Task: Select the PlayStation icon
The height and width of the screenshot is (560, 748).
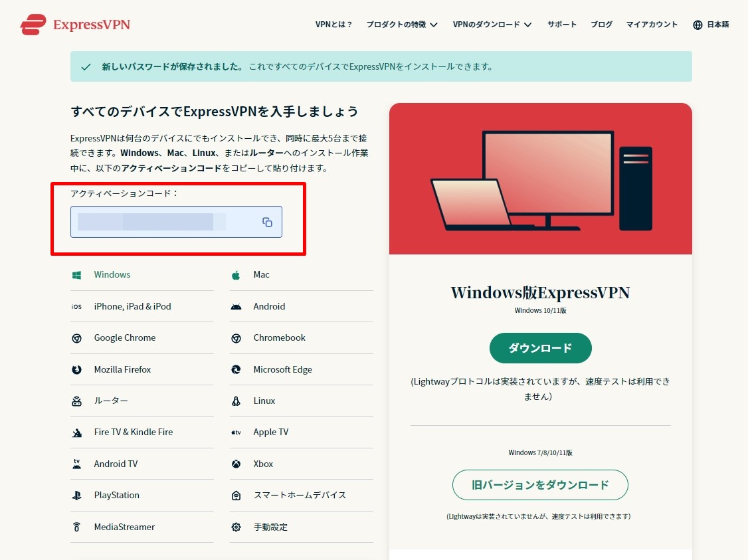Action: tap(77, 495)
